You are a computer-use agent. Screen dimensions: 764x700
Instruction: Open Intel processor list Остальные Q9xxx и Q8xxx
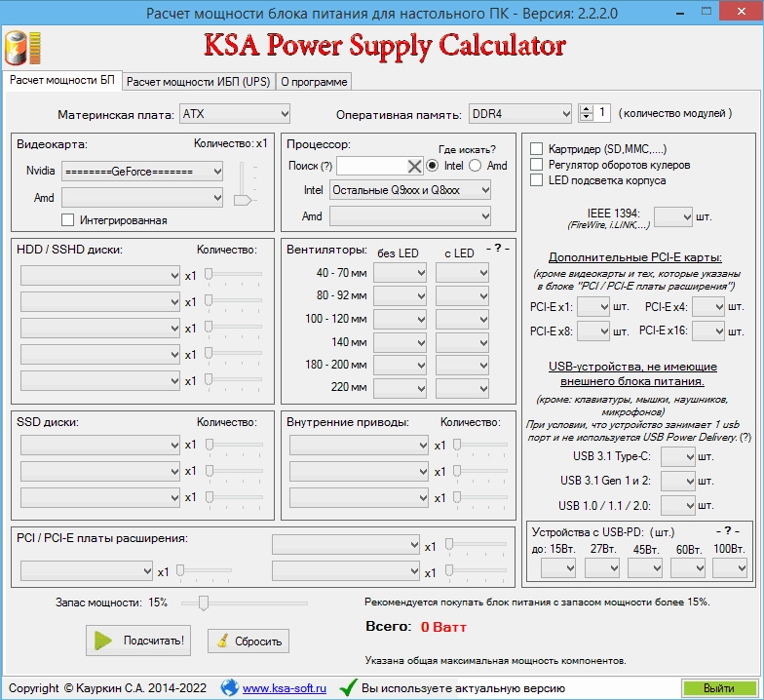point(409,189)
